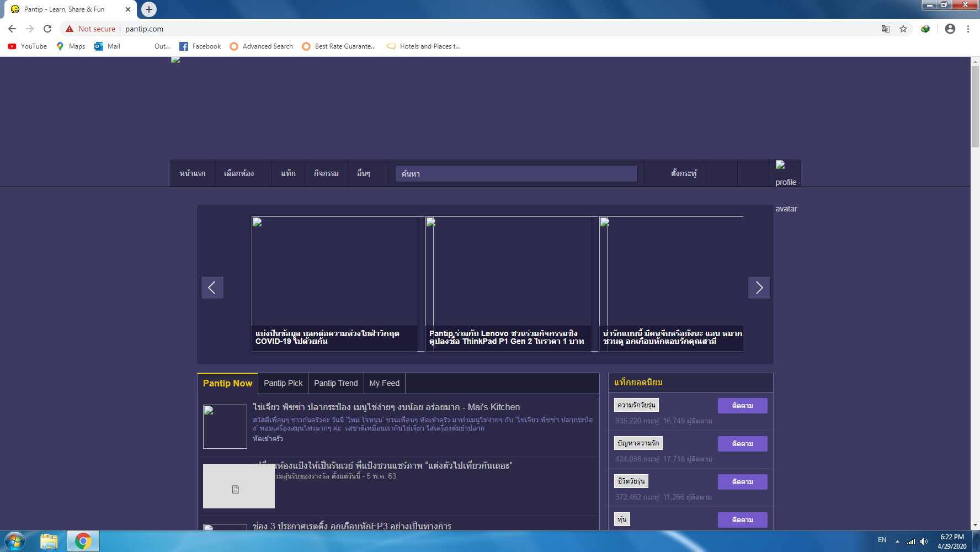980x552 pixels.
Task: Open the YouTube bookmark
Action: [28, 46]
